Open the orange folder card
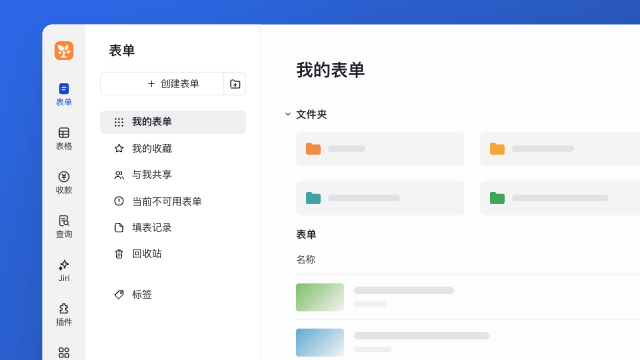The image size is (640, 360). (x=380, y=149)
